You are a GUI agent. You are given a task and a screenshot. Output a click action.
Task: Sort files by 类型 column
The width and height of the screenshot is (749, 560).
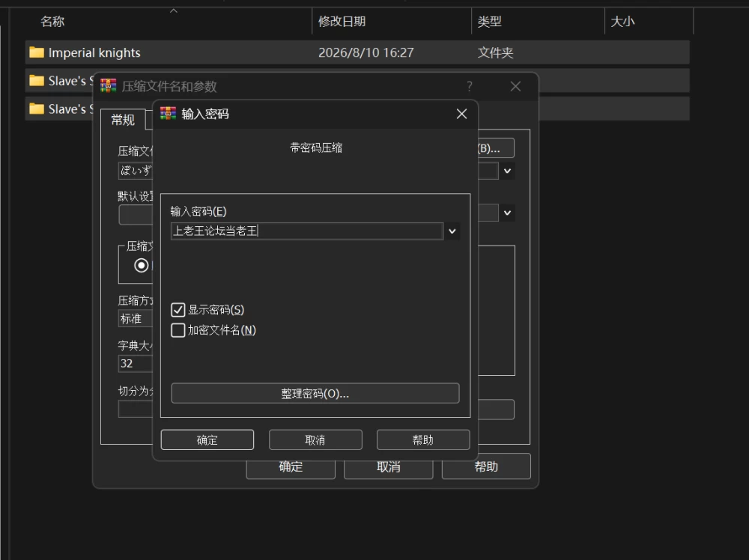pyautogui.click(x=490, y=21)
